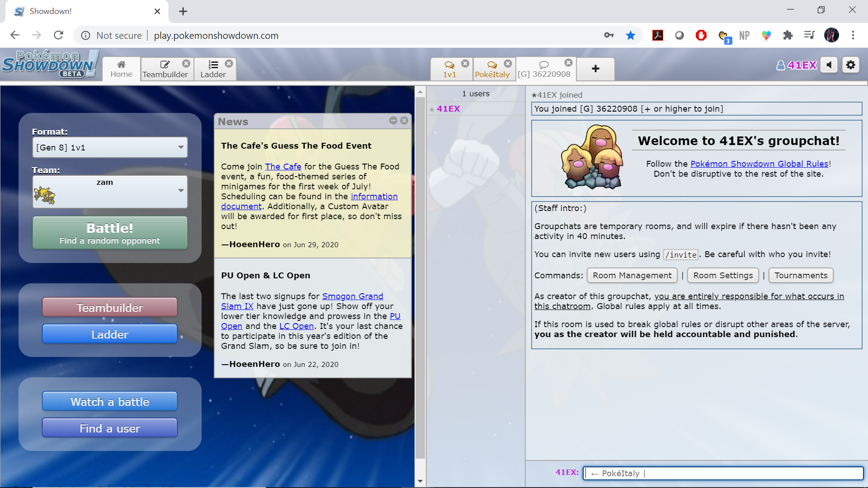
Task: Close the Showdown! browser tab
Action: coord(157,11)
